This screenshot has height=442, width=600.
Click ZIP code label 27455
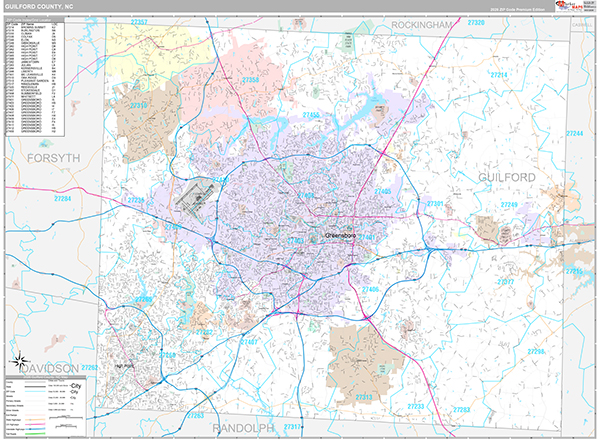tap(311, 115)
